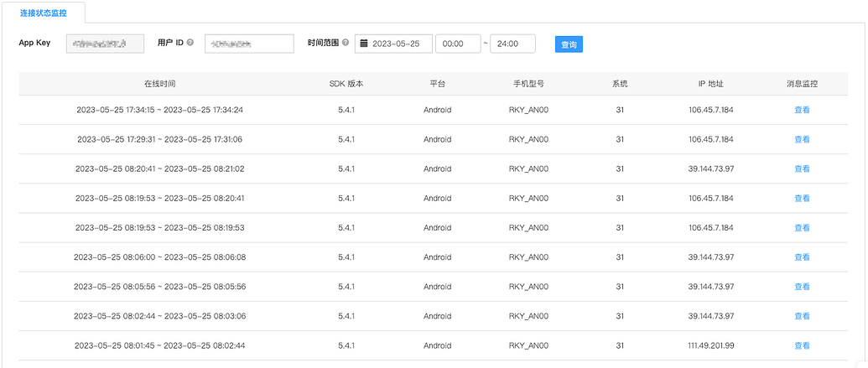Switch to 连接状态监控 tab

pyautogui.click(x=43, y=13)
